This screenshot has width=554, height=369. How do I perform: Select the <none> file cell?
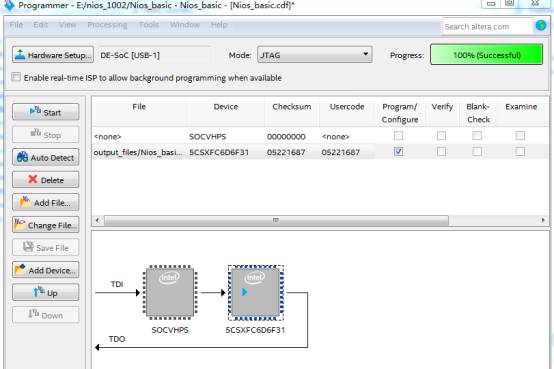pyautogui.click(x=139, y=137)
